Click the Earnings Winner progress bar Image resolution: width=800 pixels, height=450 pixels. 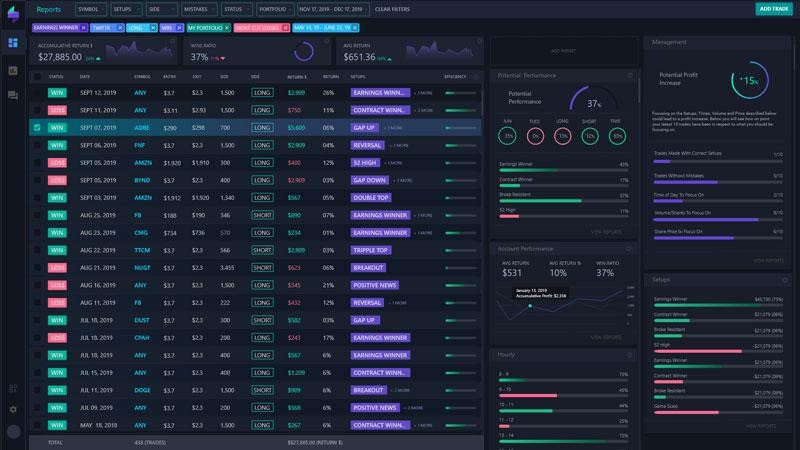tap(562, 170)
